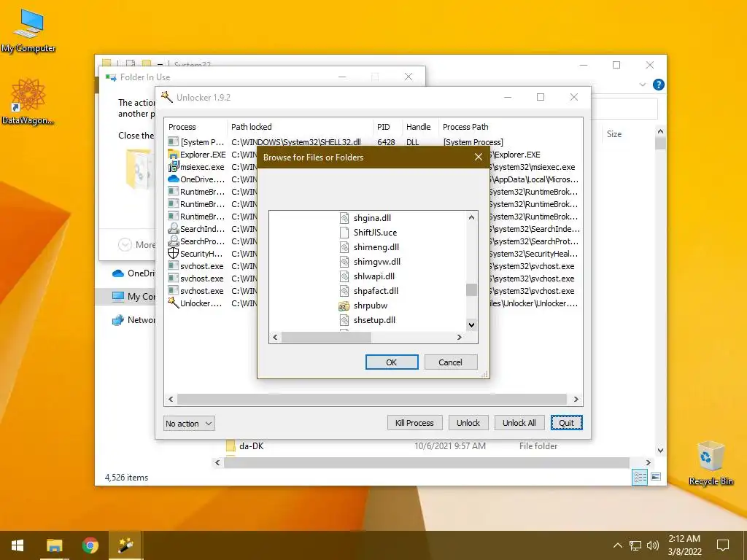Switch Explorer to large icons view
The width and height of the screenshot is (747, 560).
pyautogui.click(x=656, y=477)
